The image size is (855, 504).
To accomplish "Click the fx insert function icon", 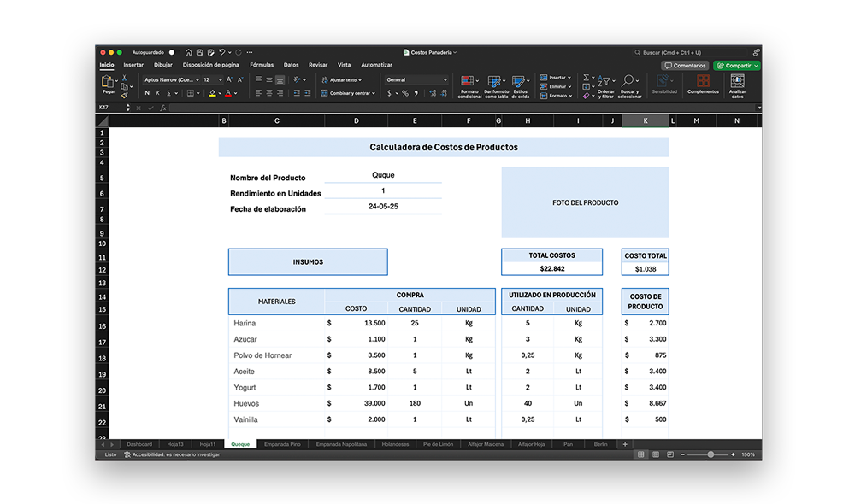I will [163, 108].
